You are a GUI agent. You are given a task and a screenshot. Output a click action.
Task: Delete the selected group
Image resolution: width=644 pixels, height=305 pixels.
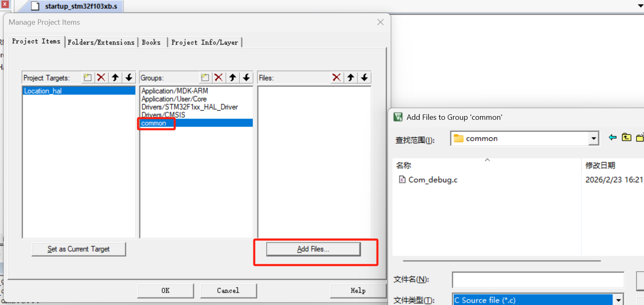(x=219, y=77)
